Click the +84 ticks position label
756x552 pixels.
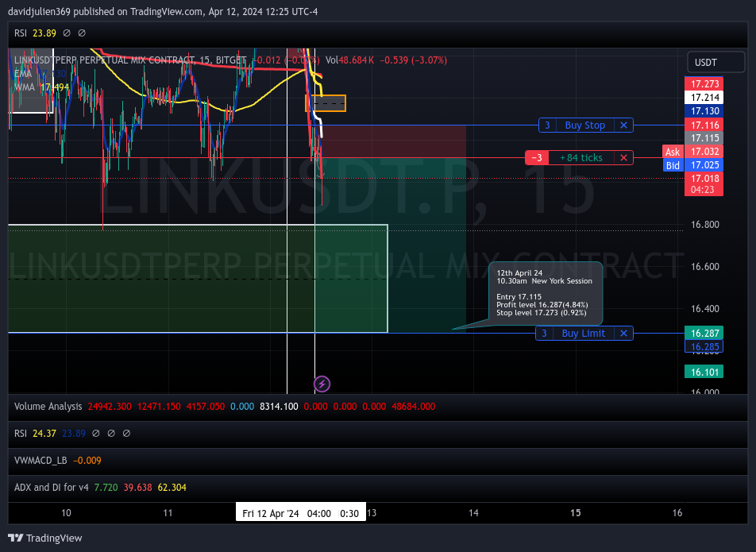(581, 157)
